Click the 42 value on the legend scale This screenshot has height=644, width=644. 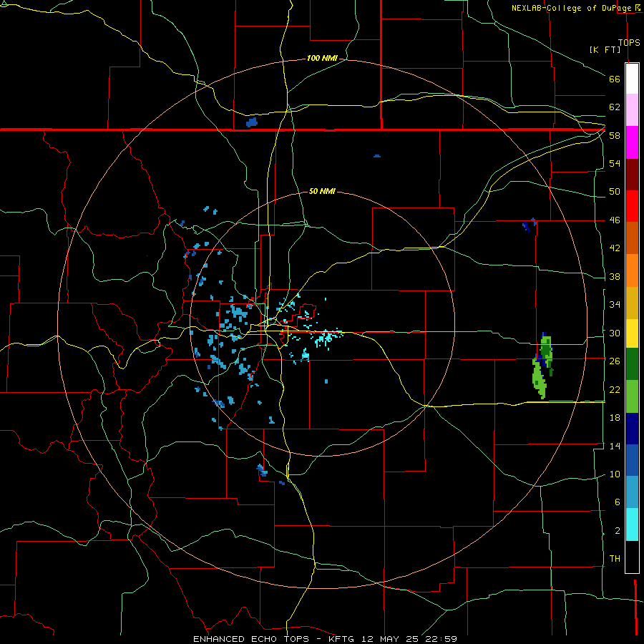[615, 248]
